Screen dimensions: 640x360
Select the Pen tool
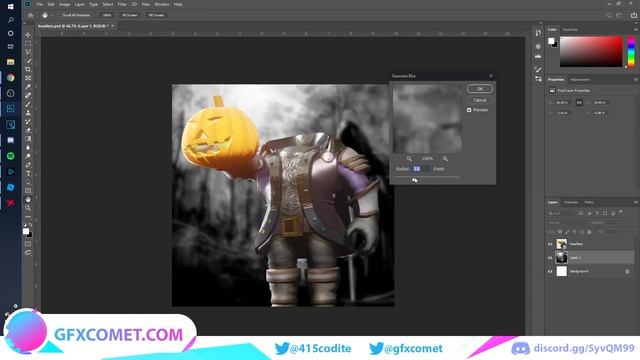(28, 164)
